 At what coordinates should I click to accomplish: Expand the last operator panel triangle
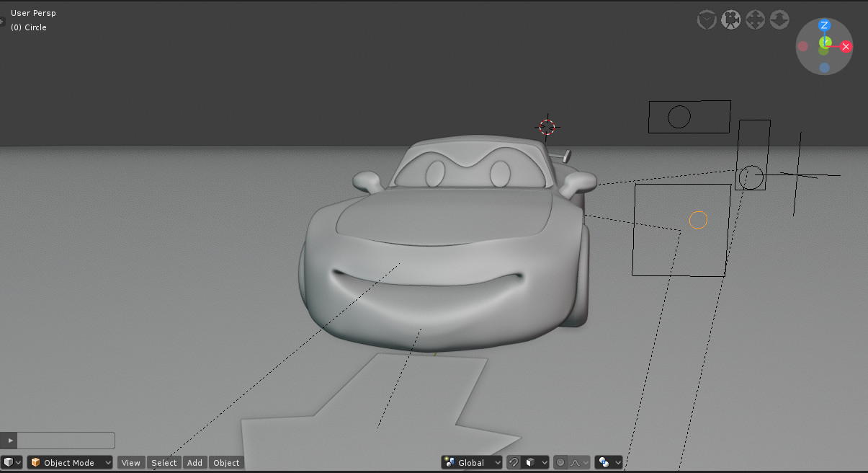[10, 440]
